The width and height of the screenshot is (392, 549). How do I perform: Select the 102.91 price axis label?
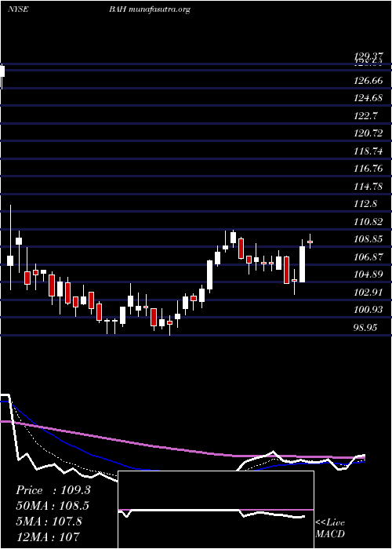(x=368, y=292)
